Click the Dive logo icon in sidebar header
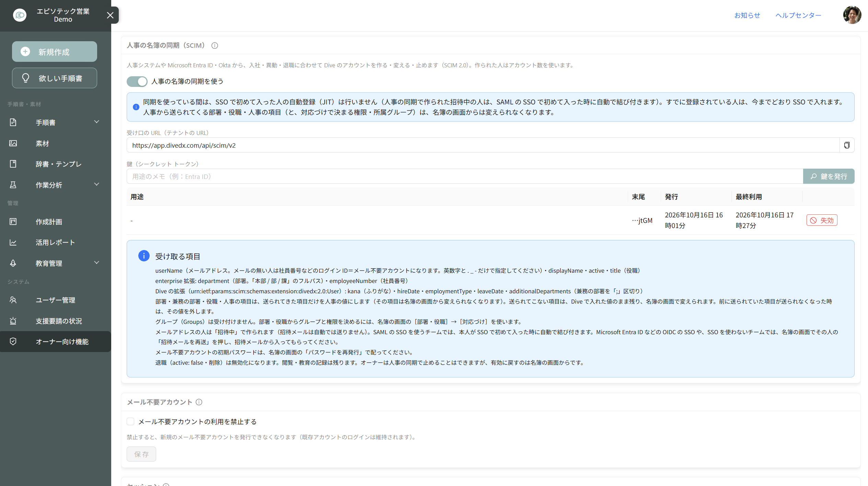The width and height of the screenshot is (868, 486). pos(20,15)
